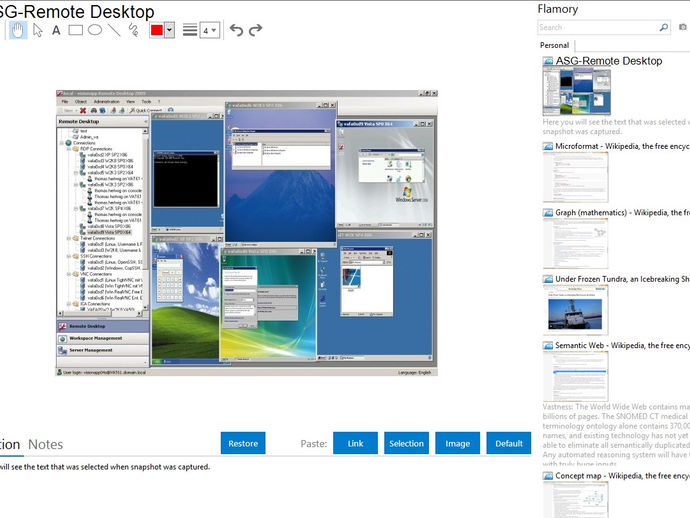Paste as Link button
690x518 pixels.
[355, 443]
